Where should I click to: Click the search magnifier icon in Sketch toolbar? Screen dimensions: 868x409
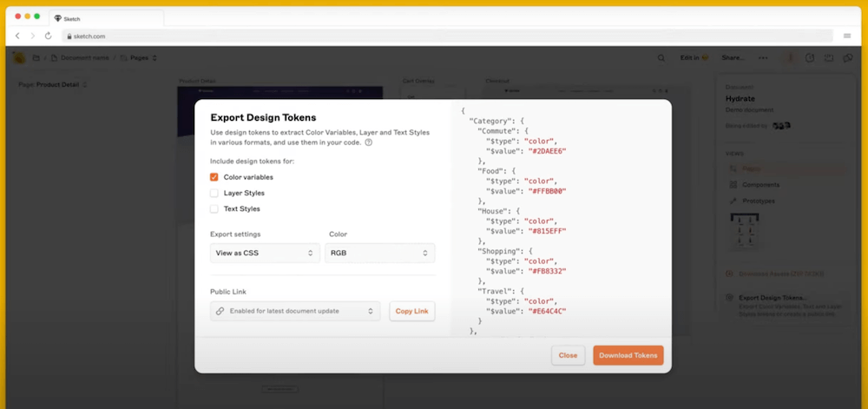coord(661,58)
